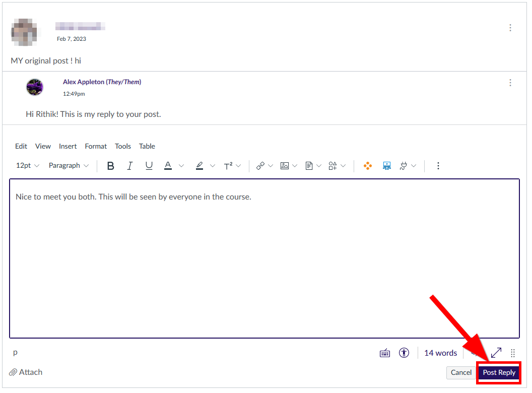532x393 pixels.
Task: Toggle underline formatting
Action: [x=149, y=166]
